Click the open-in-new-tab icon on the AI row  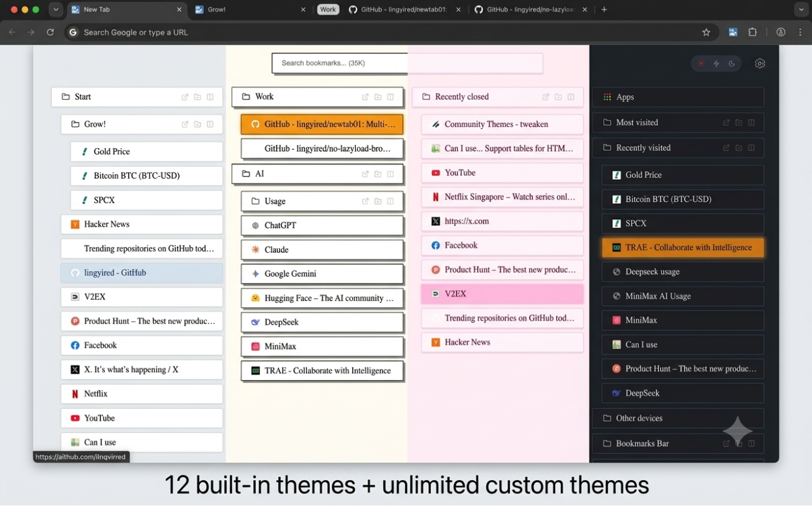tap(365, 174)
